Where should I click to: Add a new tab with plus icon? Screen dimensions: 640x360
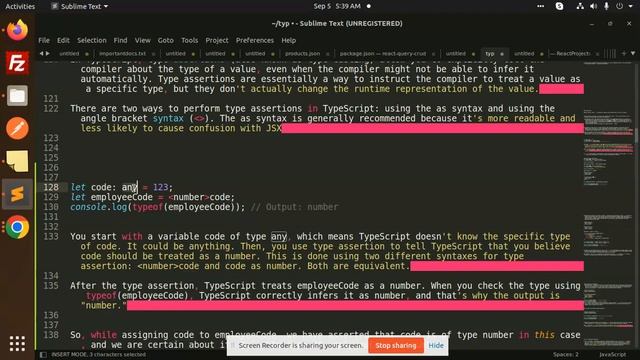[x=624, y=53]
